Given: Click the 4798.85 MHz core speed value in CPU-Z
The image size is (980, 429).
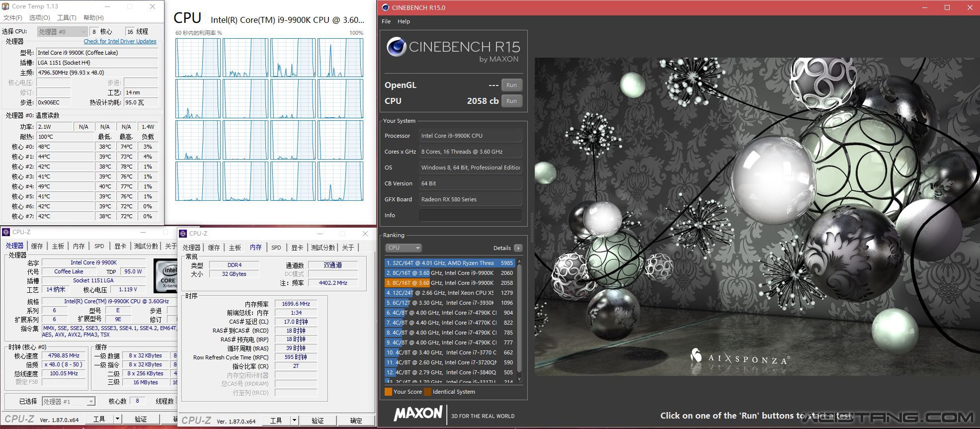Looking at the screenshot, I should click(64, 356).
